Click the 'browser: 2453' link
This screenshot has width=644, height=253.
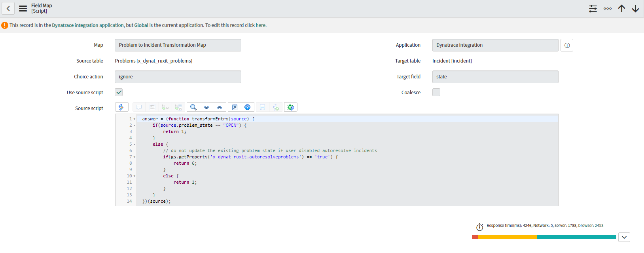coord(591,226)
